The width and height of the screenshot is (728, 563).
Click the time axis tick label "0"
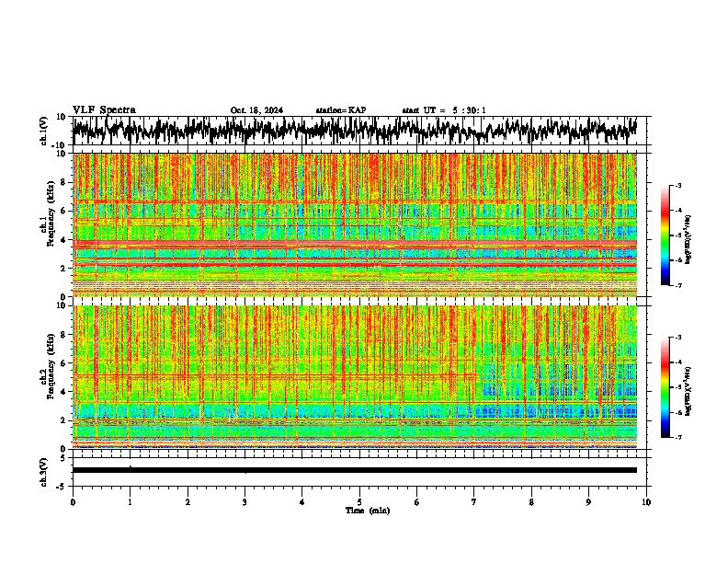tap(73, 502)
